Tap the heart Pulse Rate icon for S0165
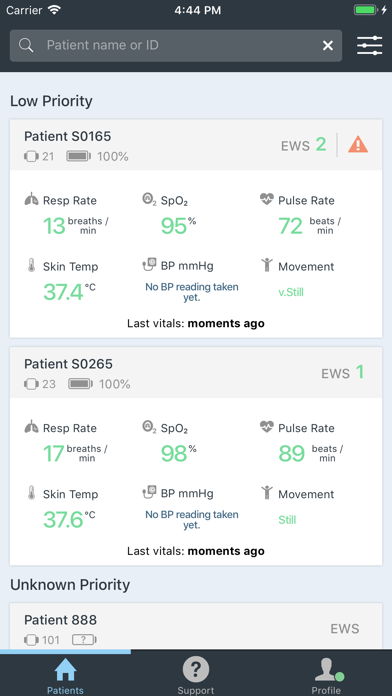This screenshot has height=696, width=392. click(267, 199)
